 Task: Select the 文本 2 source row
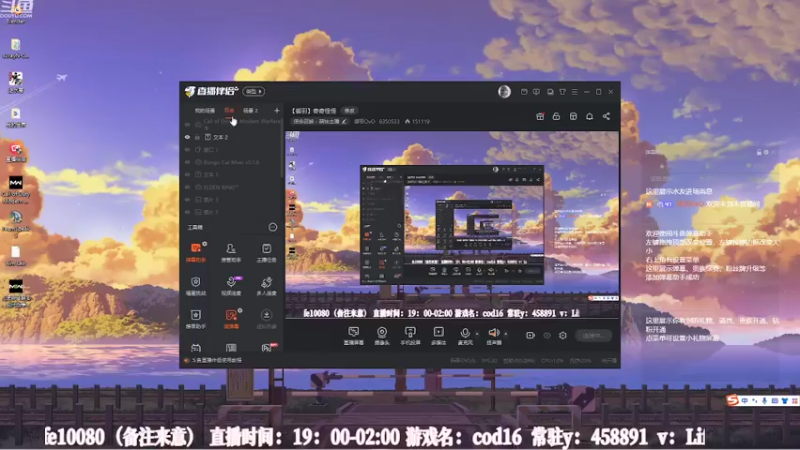click(232, 137)
